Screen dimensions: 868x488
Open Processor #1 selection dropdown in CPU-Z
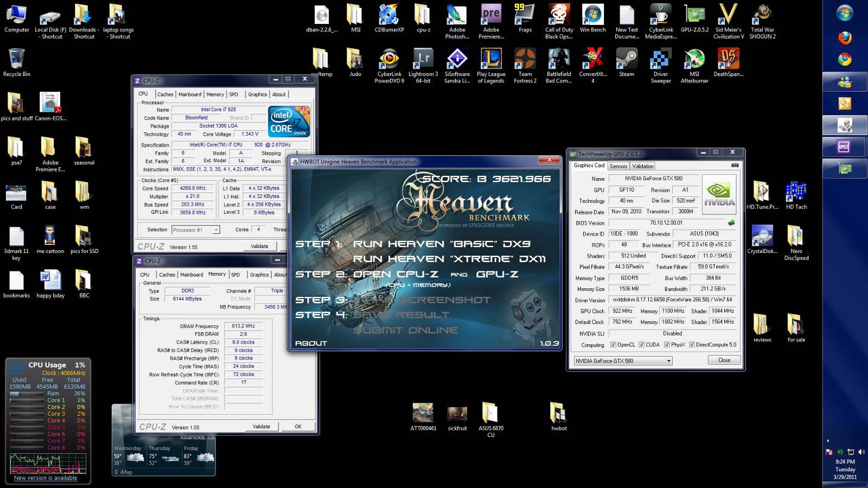click(x=195, y=230)
